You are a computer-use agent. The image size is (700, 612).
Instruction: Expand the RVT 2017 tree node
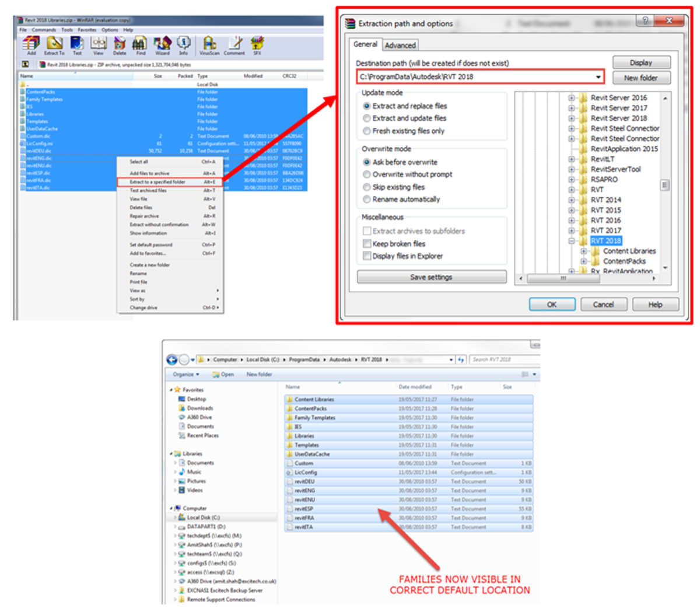[x=572, y=230]
